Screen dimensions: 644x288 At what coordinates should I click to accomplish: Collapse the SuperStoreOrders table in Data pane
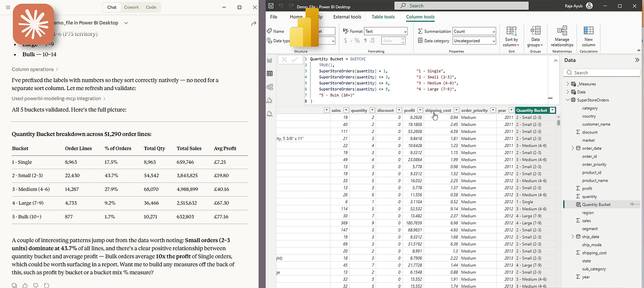[x=567, y=100]
